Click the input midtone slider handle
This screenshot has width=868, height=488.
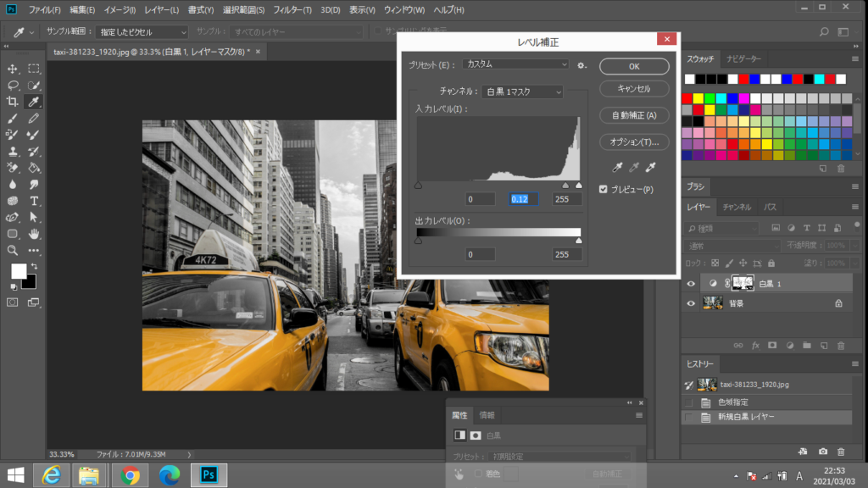(565, 186)
